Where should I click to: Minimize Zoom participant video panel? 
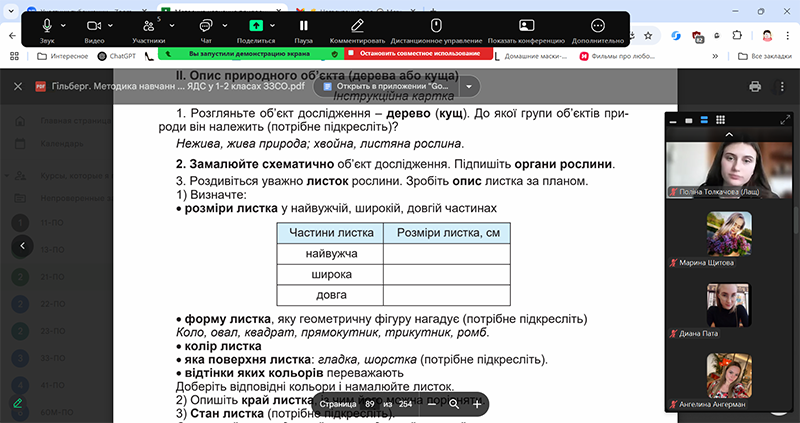pyautogui.click(x=673, y=120)
